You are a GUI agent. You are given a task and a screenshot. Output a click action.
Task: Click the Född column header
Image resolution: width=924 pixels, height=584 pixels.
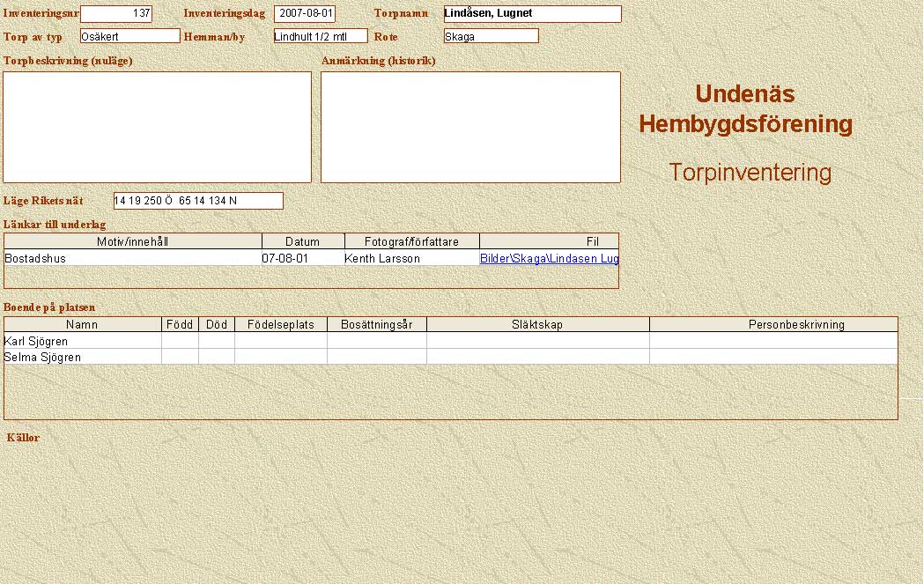click(180, 325)
